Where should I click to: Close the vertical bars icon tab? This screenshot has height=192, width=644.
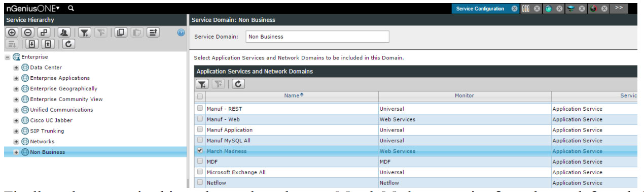point(536,9)
